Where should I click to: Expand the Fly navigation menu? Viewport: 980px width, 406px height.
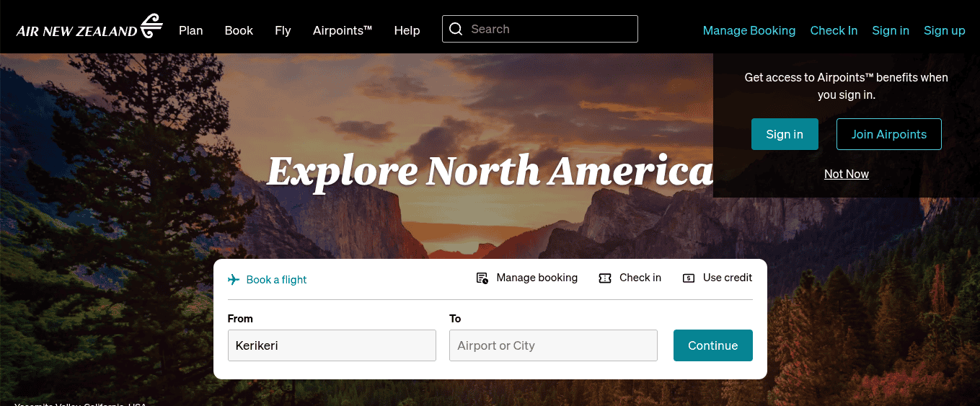283,30
